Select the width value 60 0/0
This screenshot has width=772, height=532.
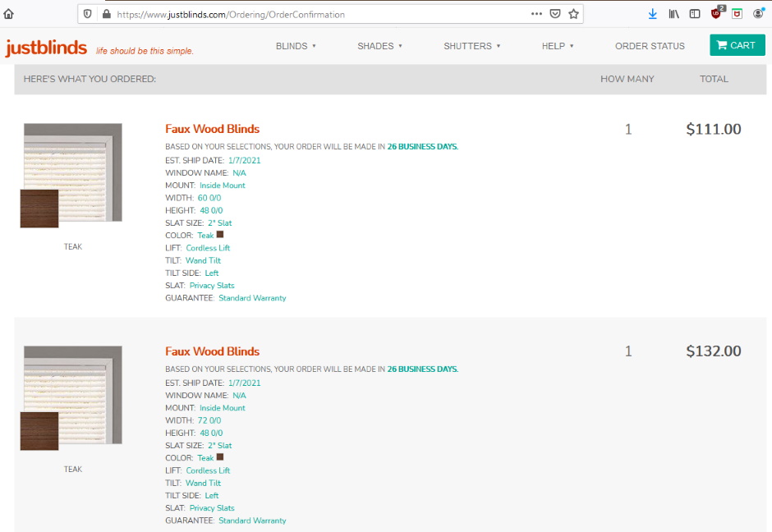(209, 198)
